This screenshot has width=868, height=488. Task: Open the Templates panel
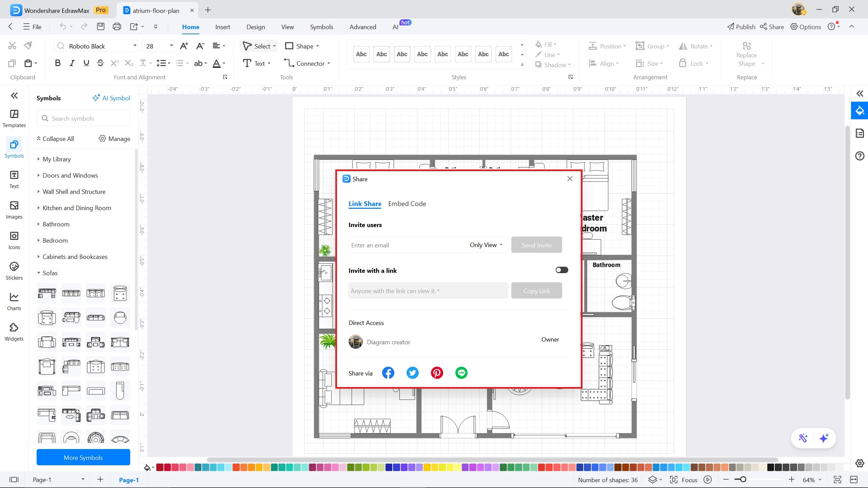[x=14, y=118]
